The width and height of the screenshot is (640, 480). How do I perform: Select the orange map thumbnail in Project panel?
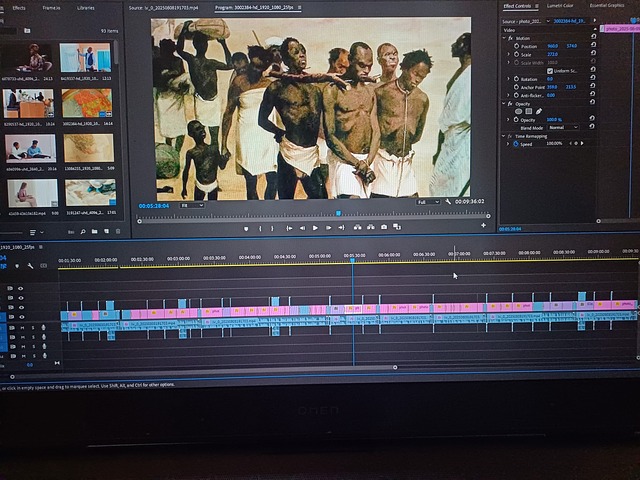point(87,103)
